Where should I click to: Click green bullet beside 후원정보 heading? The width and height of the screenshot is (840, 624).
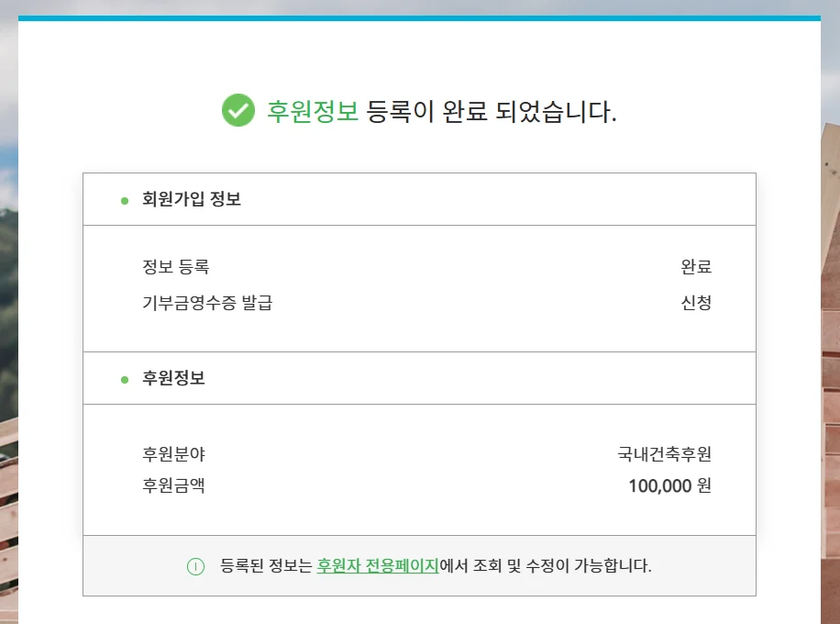pyautogui.click(x=125, y=380)
